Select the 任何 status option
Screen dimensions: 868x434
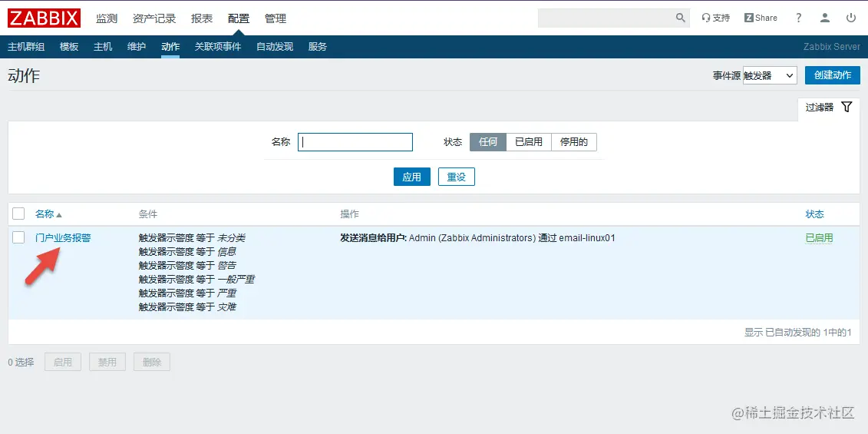pos(488,142)
